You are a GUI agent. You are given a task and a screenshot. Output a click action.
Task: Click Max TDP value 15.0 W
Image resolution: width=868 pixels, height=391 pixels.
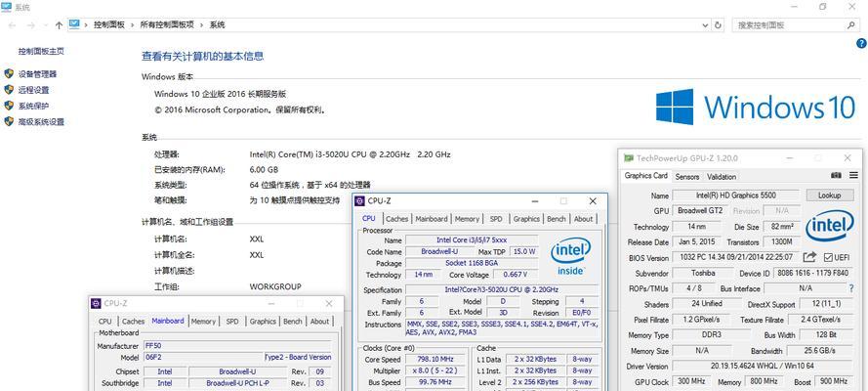coord(523,251)
